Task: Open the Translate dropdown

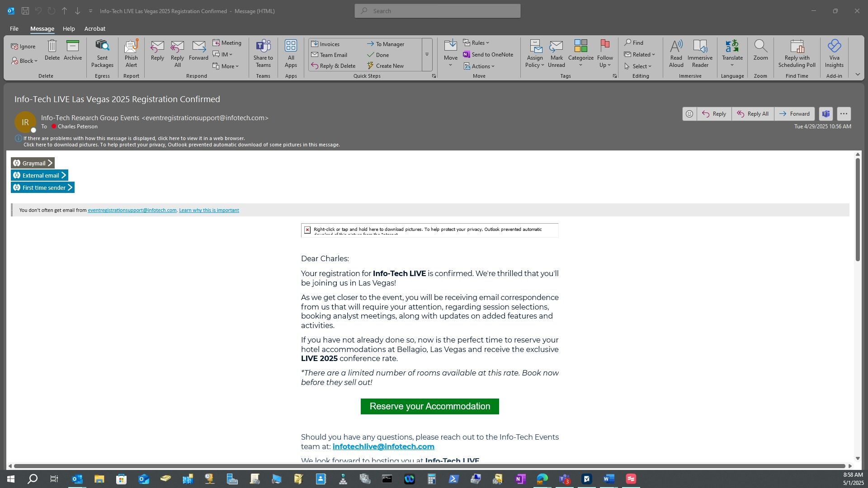Action: (732, 54)
